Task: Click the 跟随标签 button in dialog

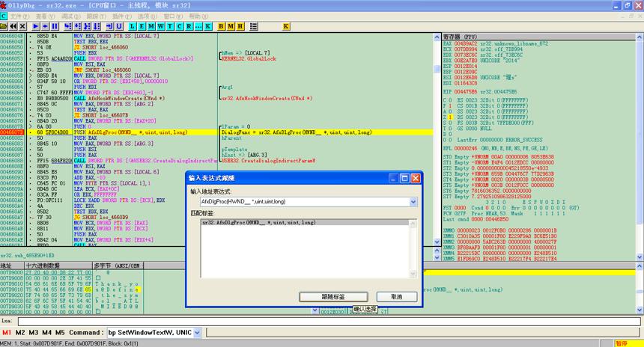Action: pos(333,297)
